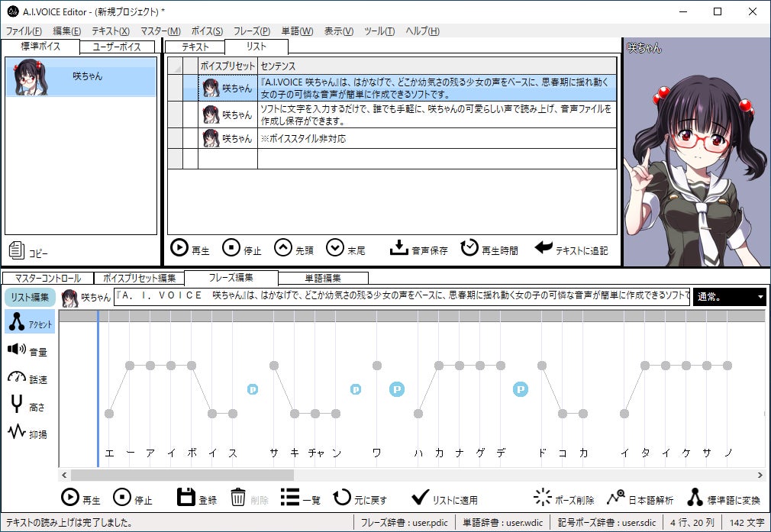771x532 pixels.
Task: Switch to the 単語編集 tab
Action: click(323, 279)
